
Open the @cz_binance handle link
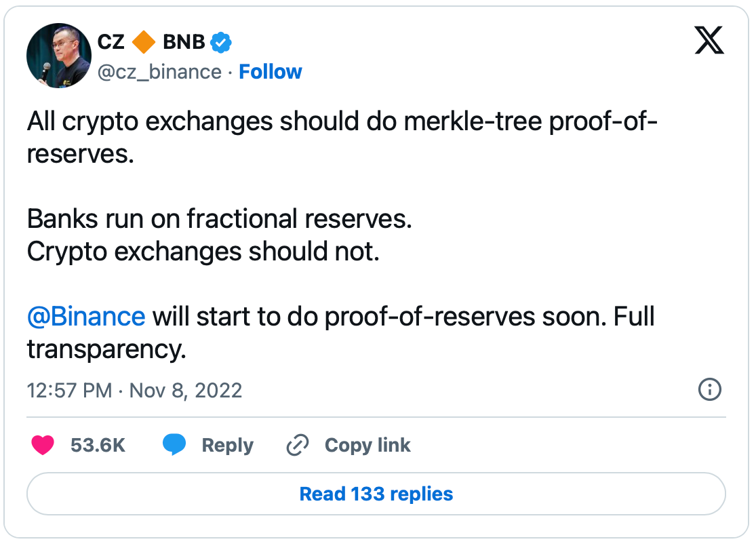tap(160, 72)
